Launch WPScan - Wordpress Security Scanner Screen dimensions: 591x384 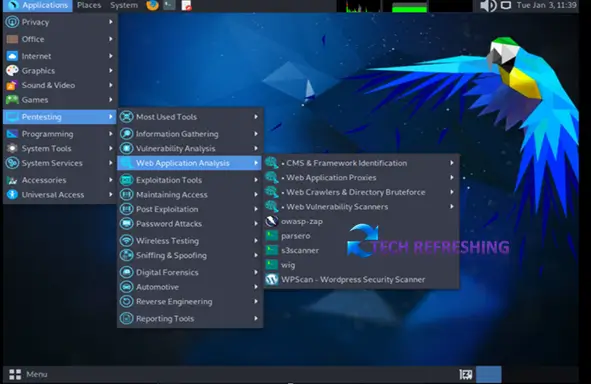pos(362,280)
